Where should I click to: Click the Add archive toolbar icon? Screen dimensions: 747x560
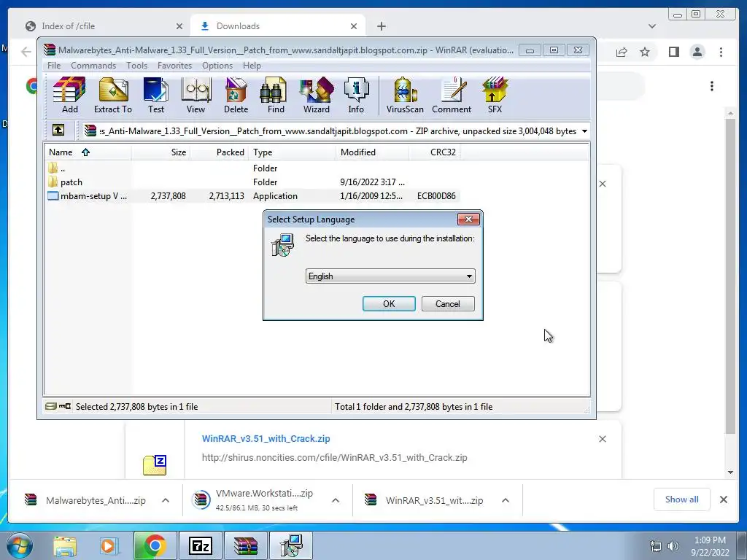click(x=69, y=96)
